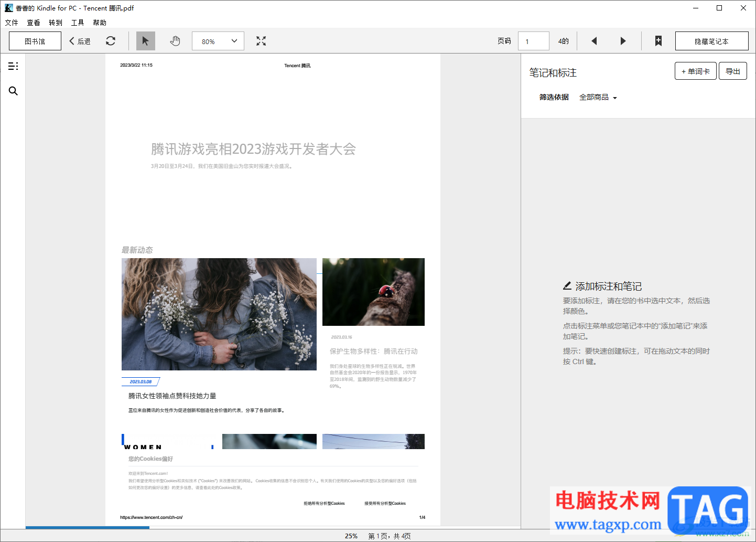Viewport: 756px width, 542px height.
Task: Open the 帮助 menu
Action: point(100,23)
